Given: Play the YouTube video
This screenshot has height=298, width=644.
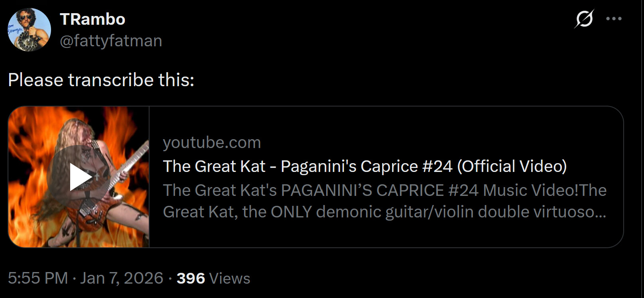Looking at the screenshot, I should tap(79, 177).
